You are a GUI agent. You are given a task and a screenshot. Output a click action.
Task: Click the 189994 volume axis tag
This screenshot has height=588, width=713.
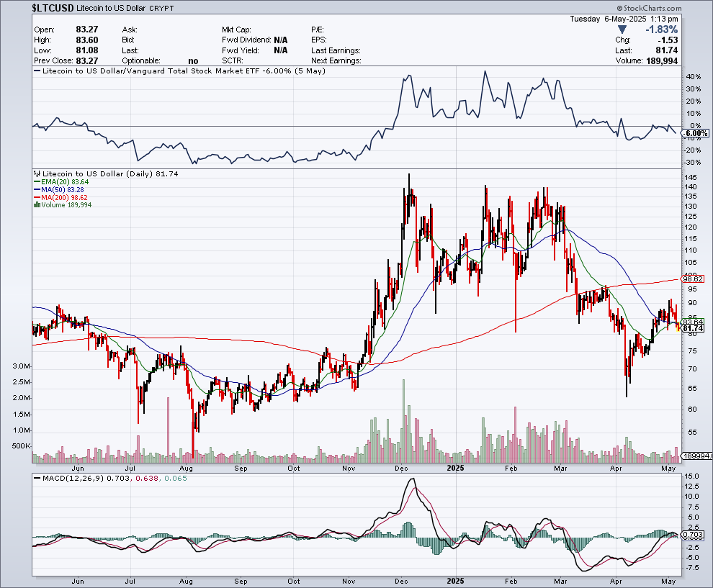pyautogui.click(x=698, y=456)
